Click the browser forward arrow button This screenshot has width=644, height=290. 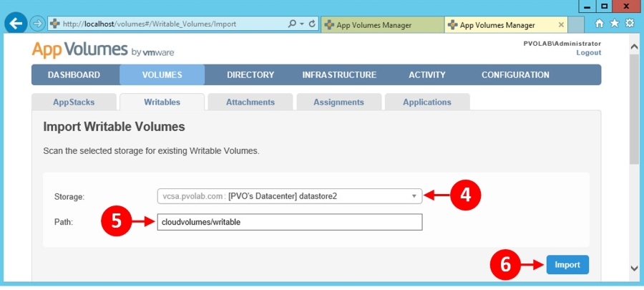coord(37,24)
